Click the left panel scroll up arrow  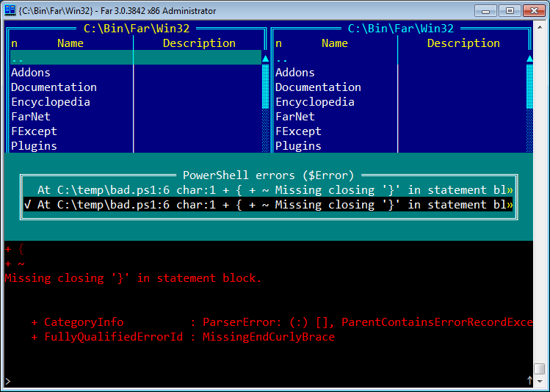(x=266, y=58)
